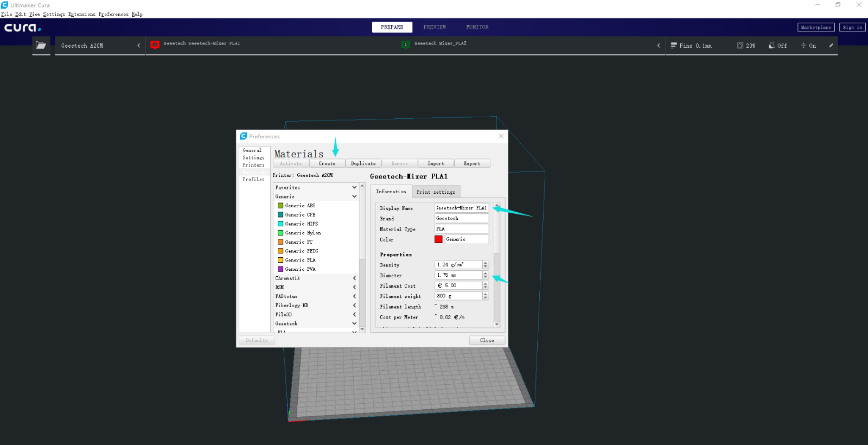Click the adhesion On icon
868x445 pixels.
(803, 46)
